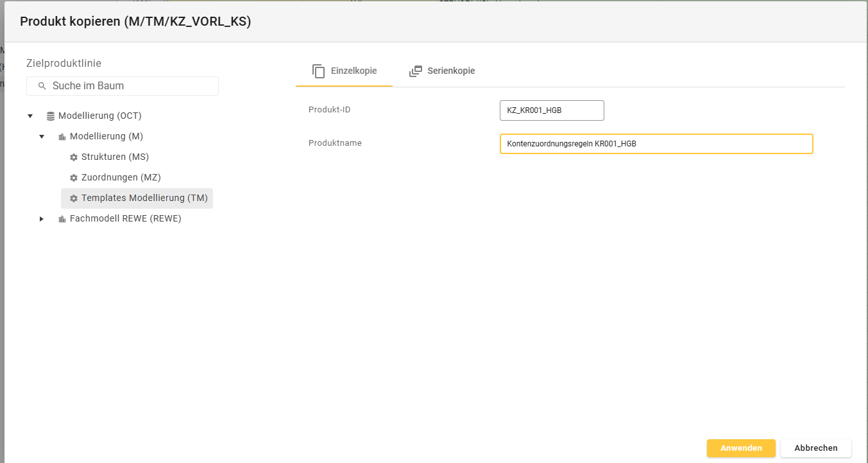Click the gear icon next to Strukturen (MS)
This screenshot has height=463, width=868.
pos(74,157)
